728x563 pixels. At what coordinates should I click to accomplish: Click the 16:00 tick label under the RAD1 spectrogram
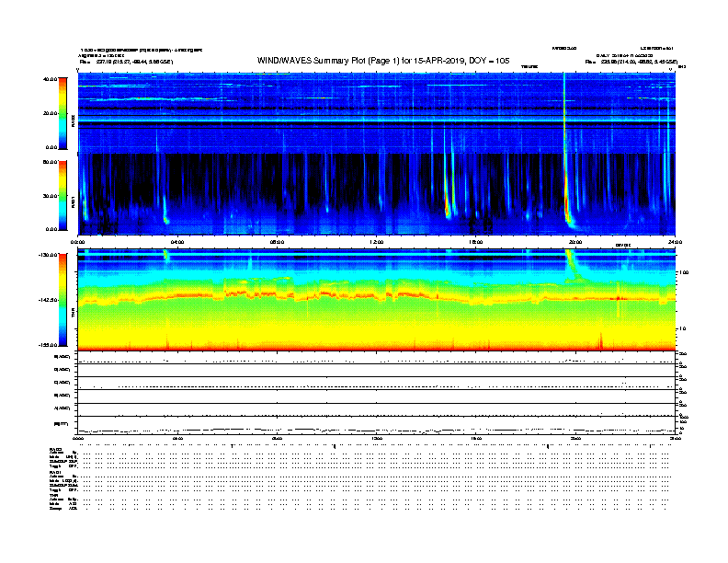[476, 242]
